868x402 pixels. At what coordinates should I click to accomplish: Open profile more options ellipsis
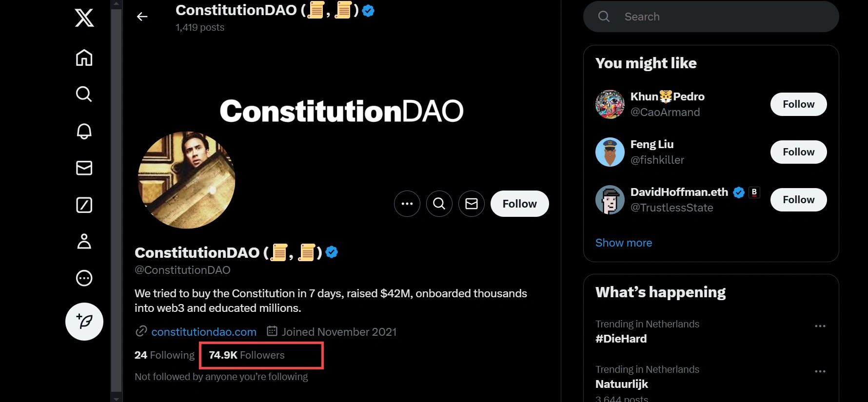coord(407,204)
